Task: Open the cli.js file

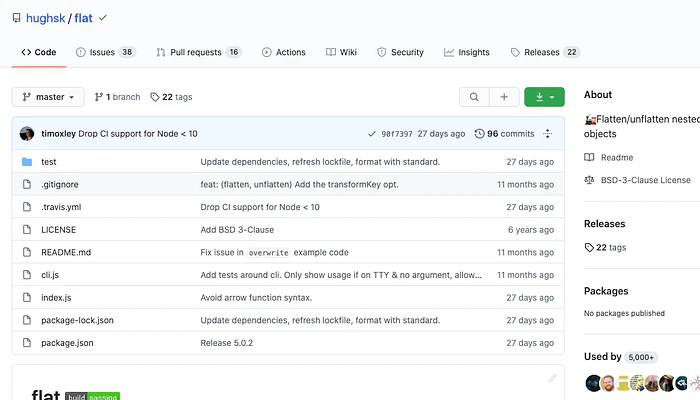Action: (x=50, y=275)
